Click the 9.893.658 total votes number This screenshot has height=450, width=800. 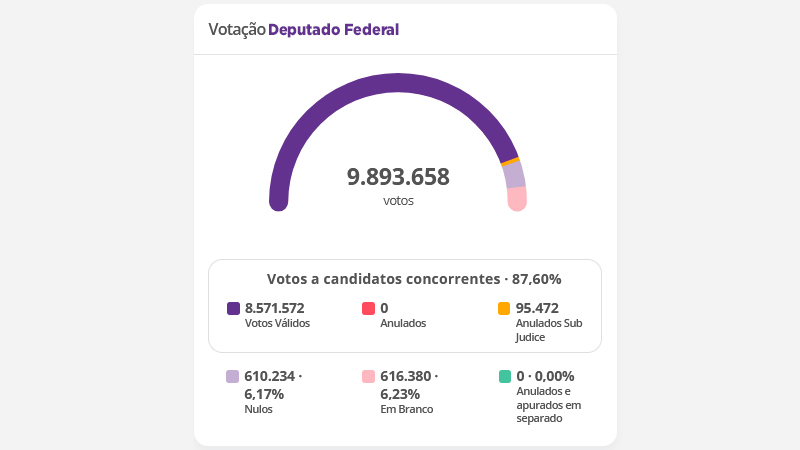coord(398,177)
